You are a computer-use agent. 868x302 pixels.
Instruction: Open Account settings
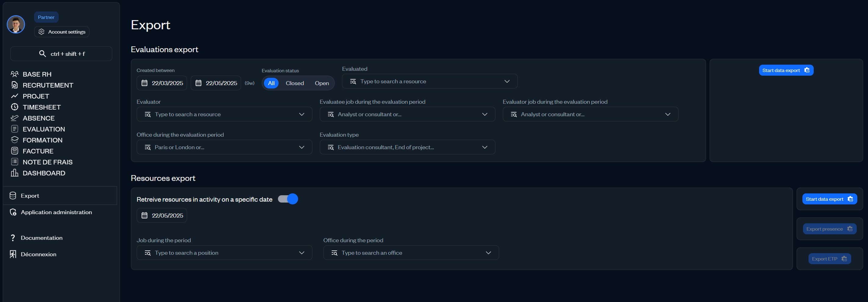pos(62,32)
